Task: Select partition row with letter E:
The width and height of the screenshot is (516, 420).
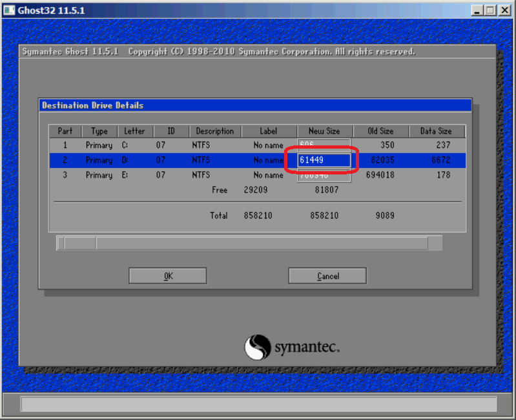Action: [257, 175]
